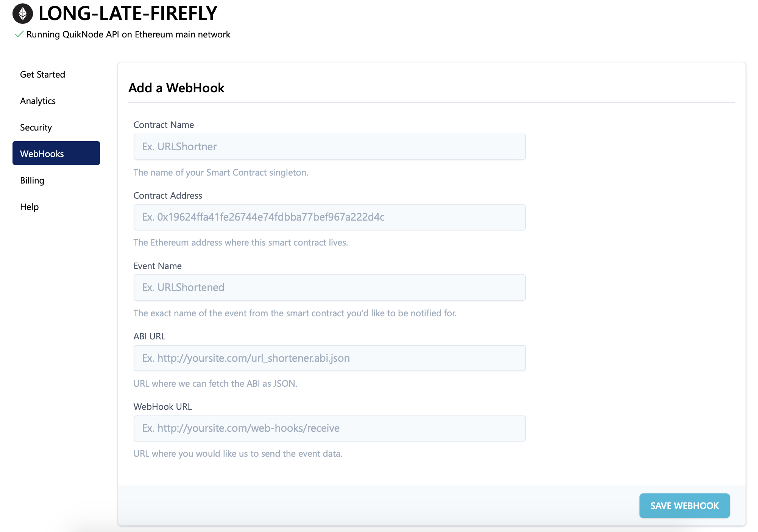Click the Running QuikNode API status text

pyautogui.click(x=128, y=34)
